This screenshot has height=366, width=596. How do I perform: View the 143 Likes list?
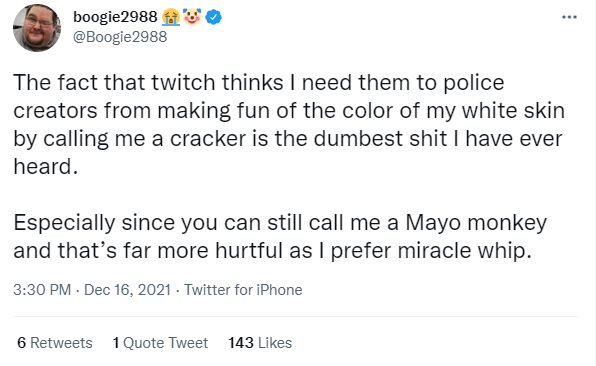[x=260, y=343]
